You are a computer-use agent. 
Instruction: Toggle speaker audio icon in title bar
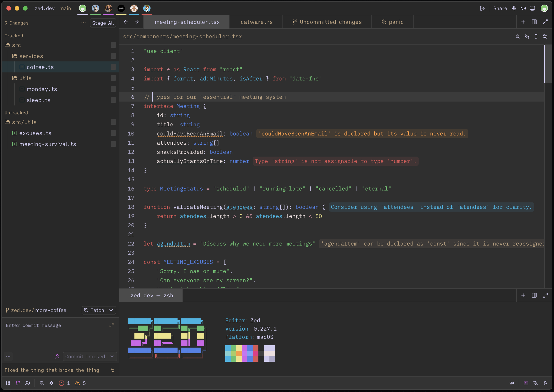(523, 8)
